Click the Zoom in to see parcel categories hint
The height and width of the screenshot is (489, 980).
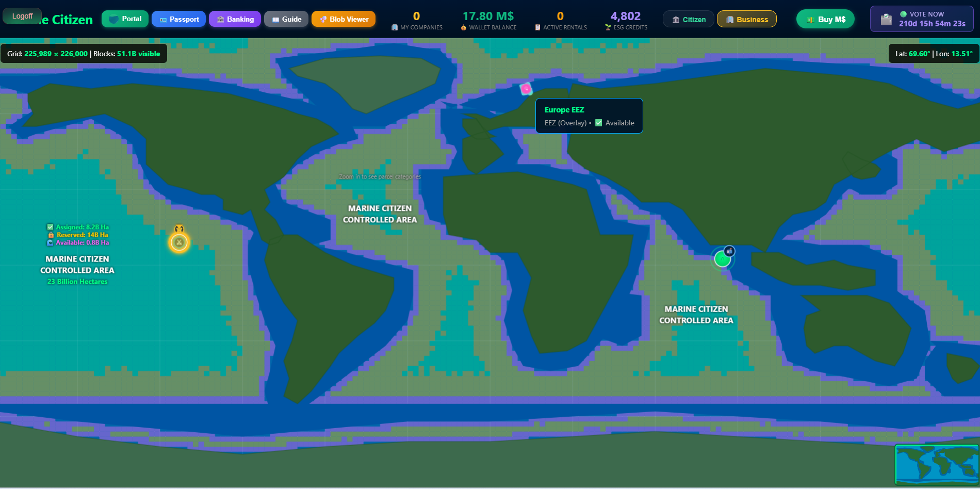(380, 176)
